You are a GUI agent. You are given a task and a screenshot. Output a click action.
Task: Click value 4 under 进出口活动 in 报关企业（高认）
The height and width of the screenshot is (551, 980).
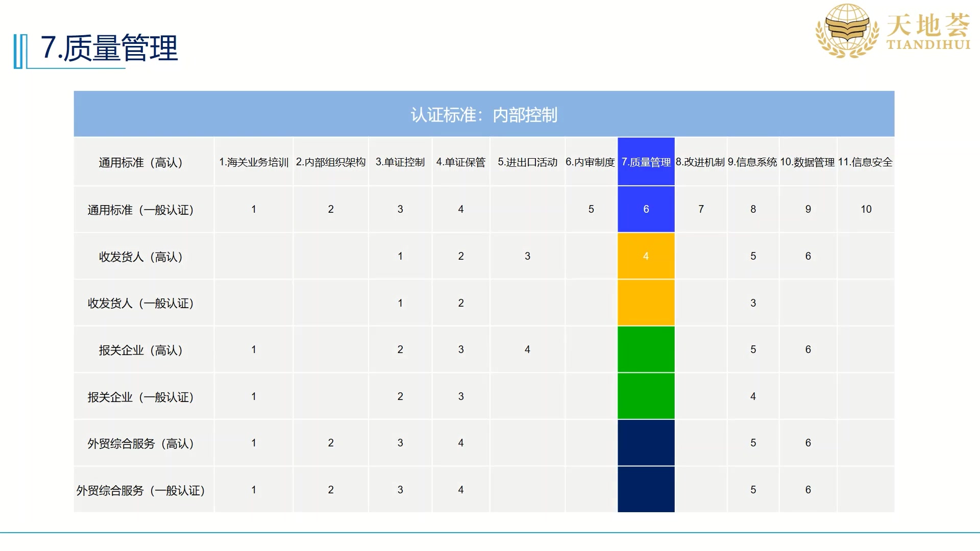(527, 349)
